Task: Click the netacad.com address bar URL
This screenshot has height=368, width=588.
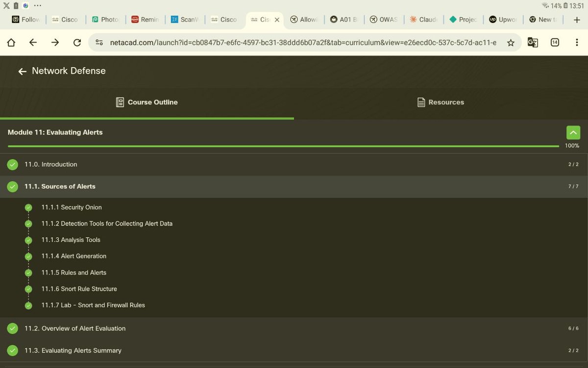Action: [303, 43]
